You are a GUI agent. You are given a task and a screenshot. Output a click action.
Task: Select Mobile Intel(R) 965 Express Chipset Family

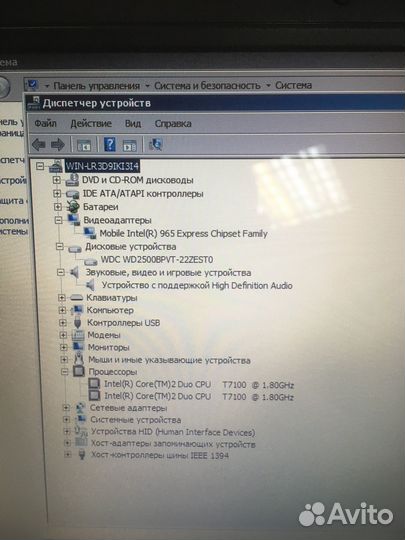(x=183, y=233)
